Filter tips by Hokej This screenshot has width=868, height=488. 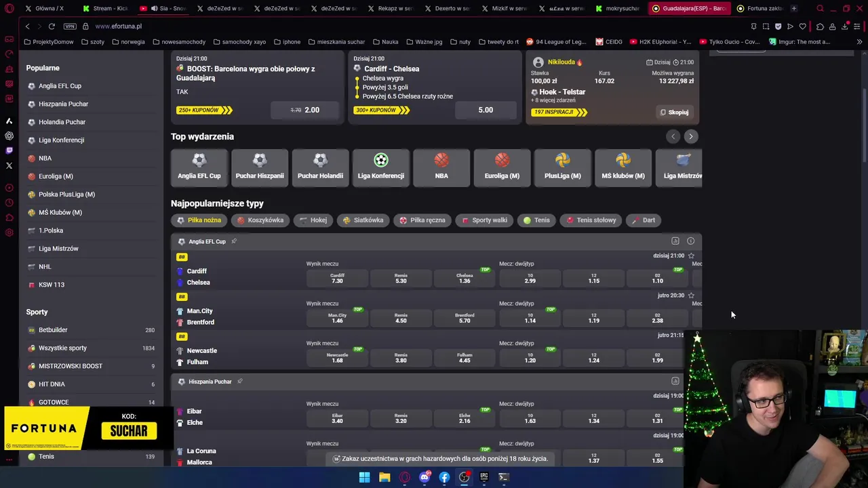click(x=313, y=220)
